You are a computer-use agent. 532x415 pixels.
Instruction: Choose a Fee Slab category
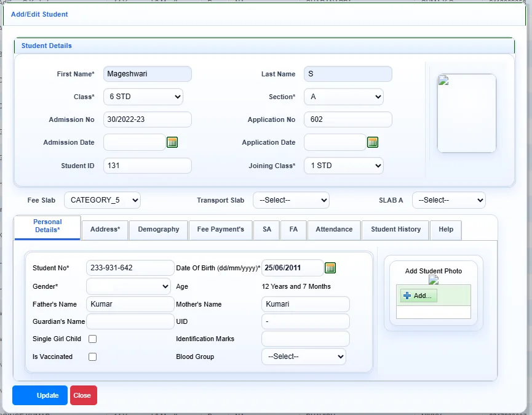point(102,200)
